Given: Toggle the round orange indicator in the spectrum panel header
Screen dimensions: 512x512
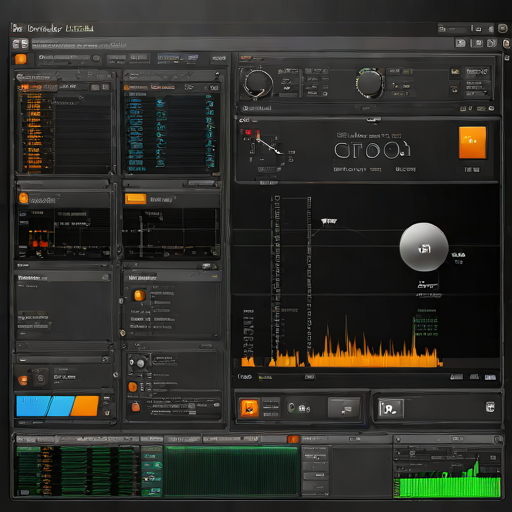Looking at the screenshot, I should [23, 198].
